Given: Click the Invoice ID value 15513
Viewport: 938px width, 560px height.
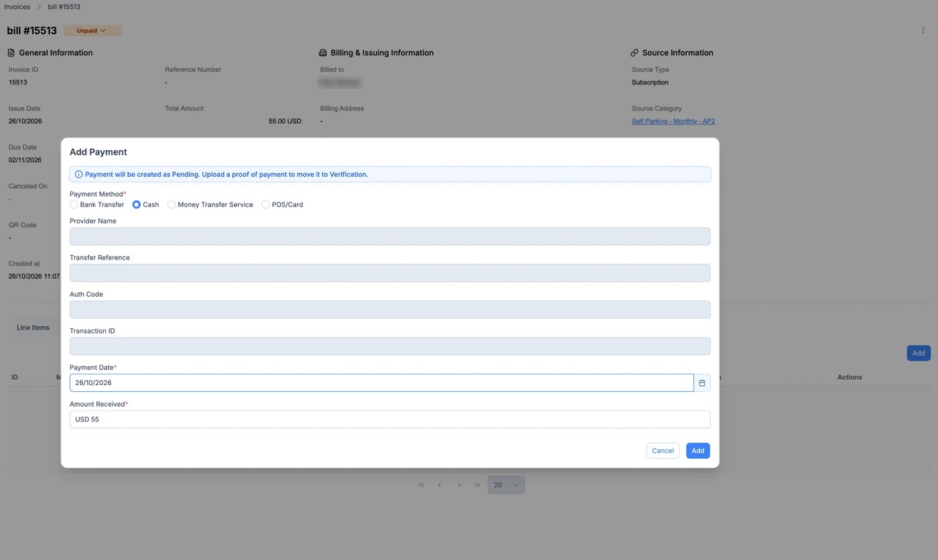Looking at the screenshot, I should 18,82.
